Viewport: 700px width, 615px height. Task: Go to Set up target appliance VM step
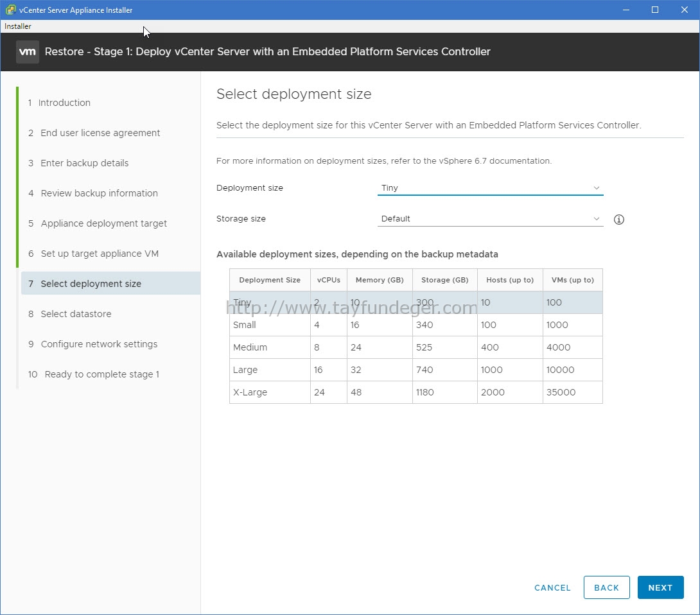tap(94, 254)
